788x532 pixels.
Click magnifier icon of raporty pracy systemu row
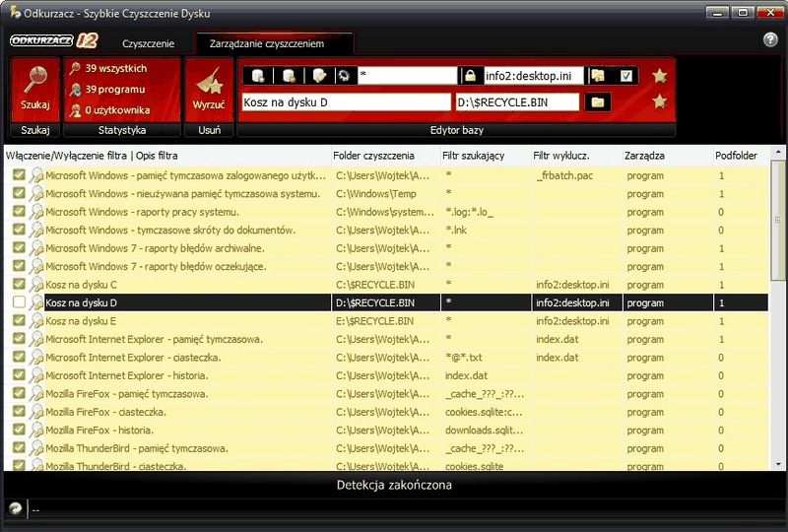pos(36,212)
